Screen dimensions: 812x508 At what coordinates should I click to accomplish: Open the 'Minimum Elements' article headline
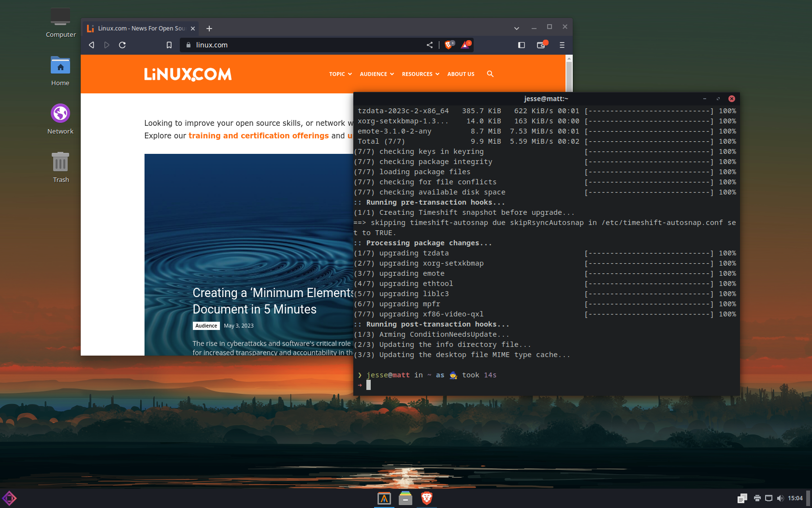click(272, 301)
